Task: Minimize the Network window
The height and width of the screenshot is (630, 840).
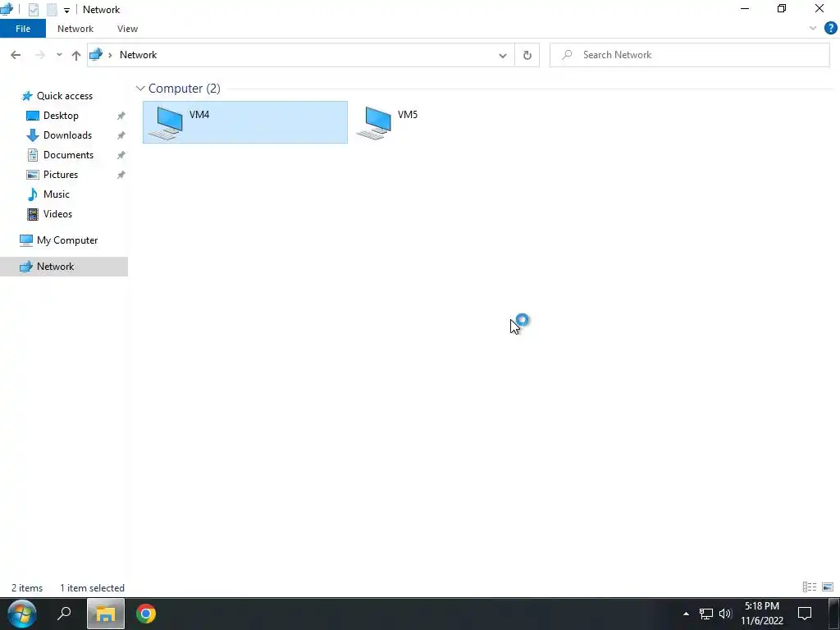Action: pos(745,8)
